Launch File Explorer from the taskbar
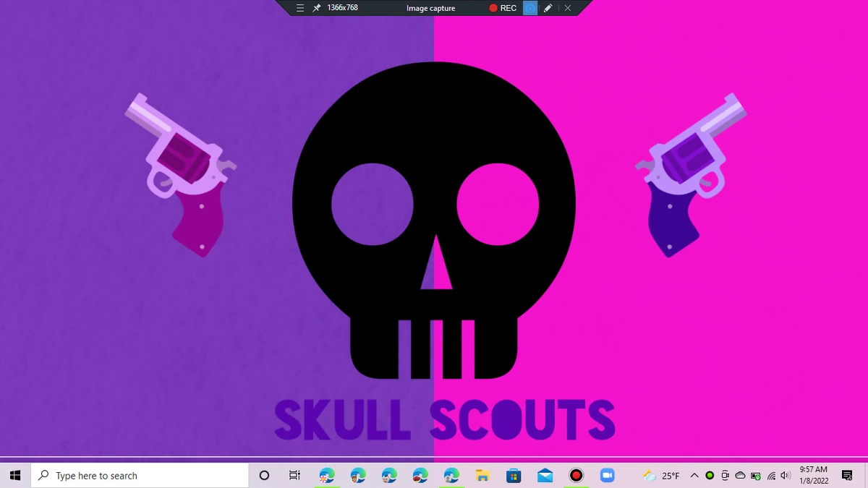The height and width of the screenshot is (488, 868). 482,475
